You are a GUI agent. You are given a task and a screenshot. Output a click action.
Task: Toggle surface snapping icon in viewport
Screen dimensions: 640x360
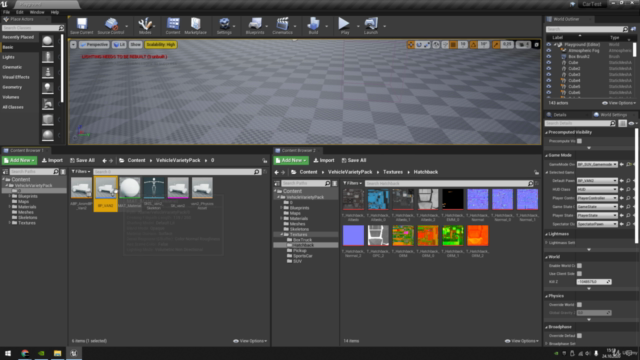(445, 44)
